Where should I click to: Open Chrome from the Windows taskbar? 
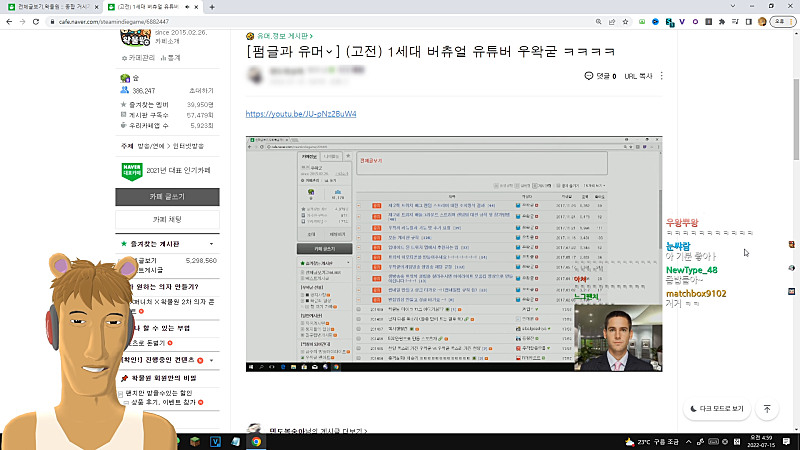(256, 442)
